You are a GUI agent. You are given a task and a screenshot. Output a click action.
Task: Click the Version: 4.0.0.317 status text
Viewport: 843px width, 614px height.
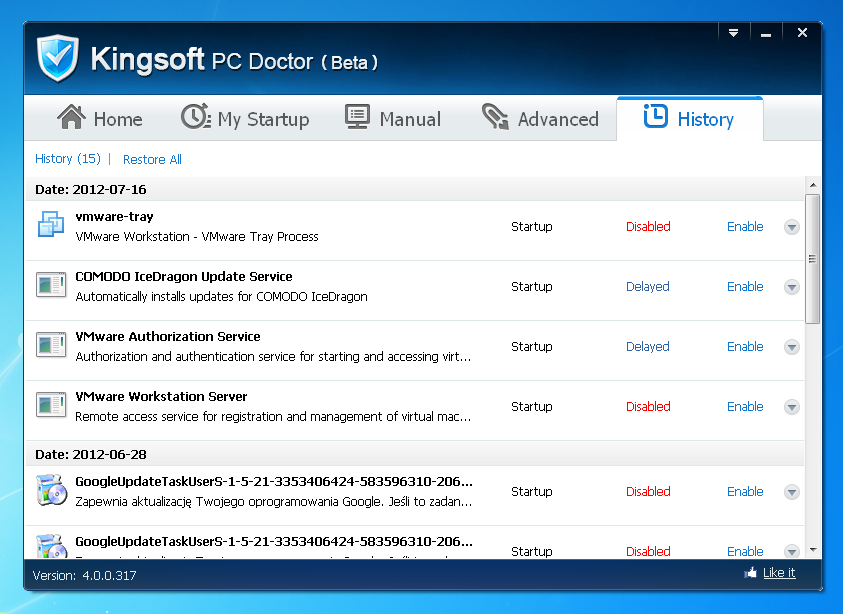[x=84, y=576]
